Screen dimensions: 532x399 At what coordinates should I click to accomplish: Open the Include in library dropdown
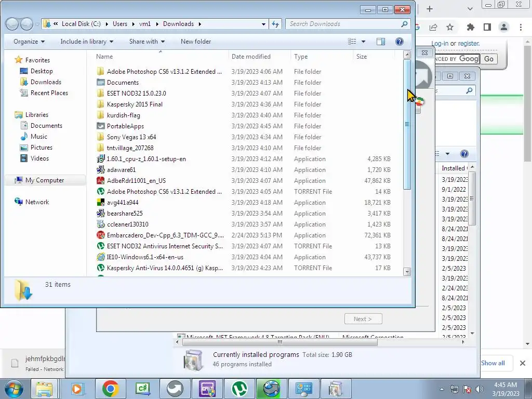[x=87, y=42]
